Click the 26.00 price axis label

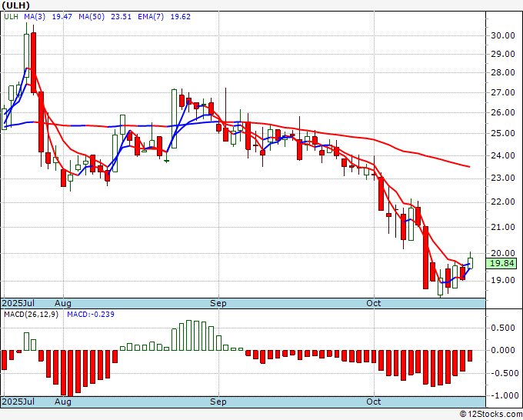(503, 112)
